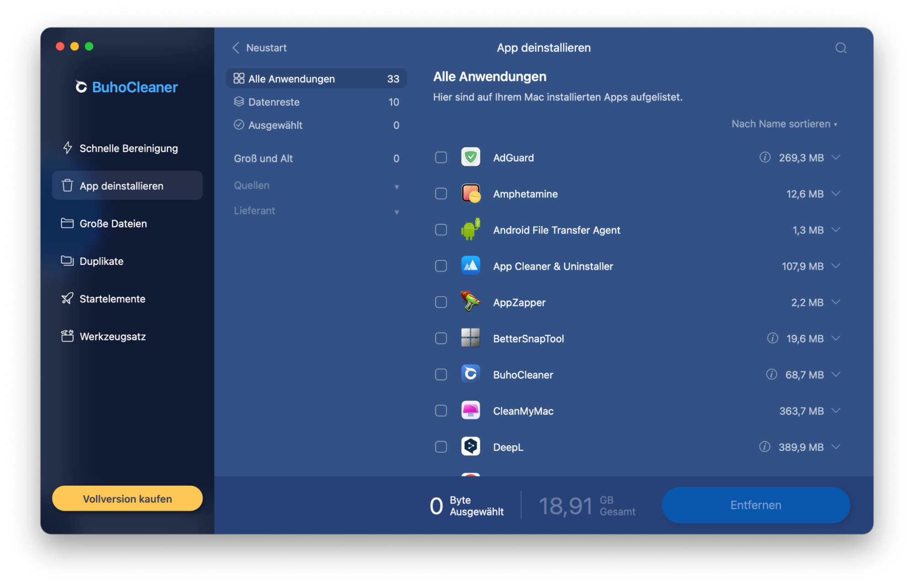Click the Entfernen button
This screenshot has height=588, width=914.
pos(755,505)
